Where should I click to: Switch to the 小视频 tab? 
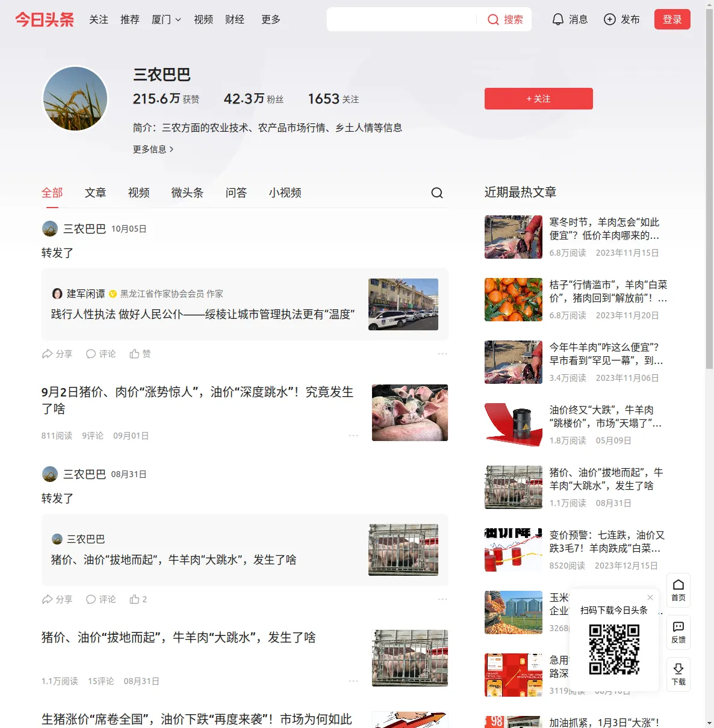tap(285, 193)
